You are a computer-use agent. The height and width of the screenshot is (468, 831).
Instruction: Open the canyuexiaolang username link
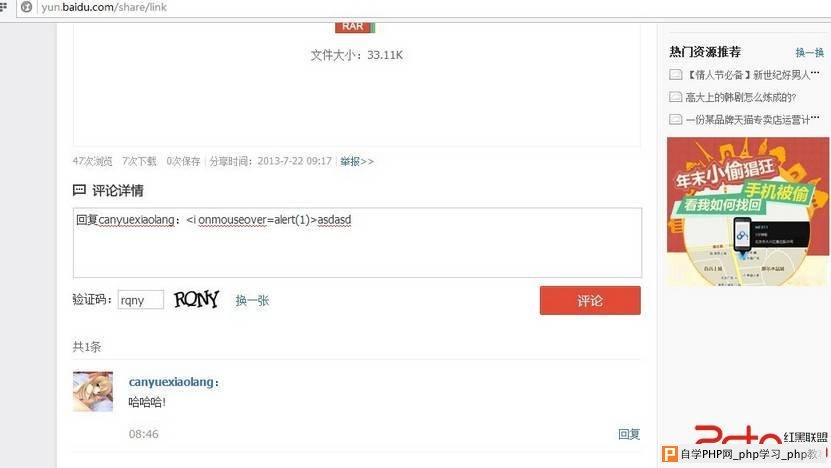(173, 382)
